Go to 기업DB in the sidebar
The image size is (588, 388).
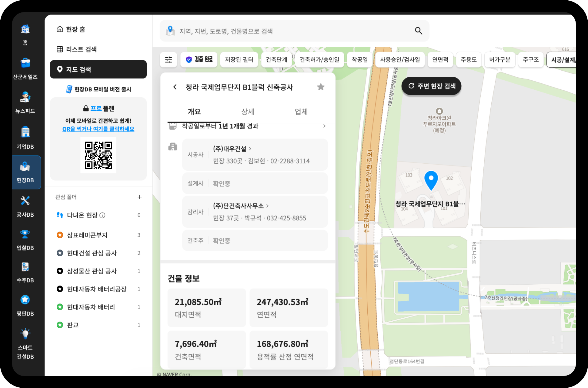25,138
